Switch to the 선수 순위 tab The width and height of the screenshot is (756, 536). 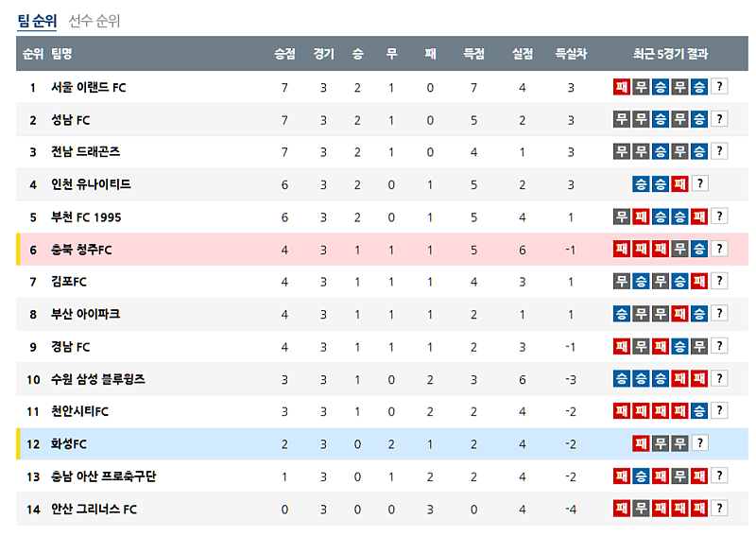click(x=94, y=21)
